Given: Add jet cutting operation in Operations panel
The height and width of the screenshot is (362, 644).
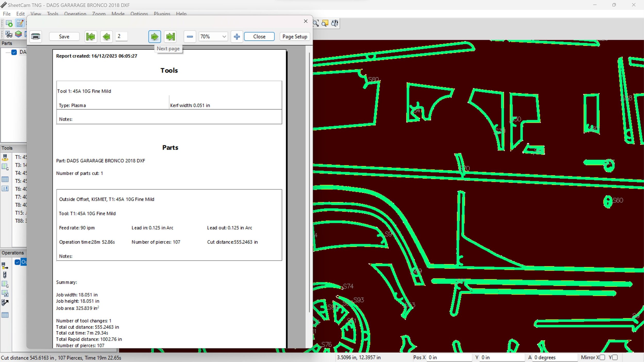Looking at the screenshot, I should coord(5,266).
